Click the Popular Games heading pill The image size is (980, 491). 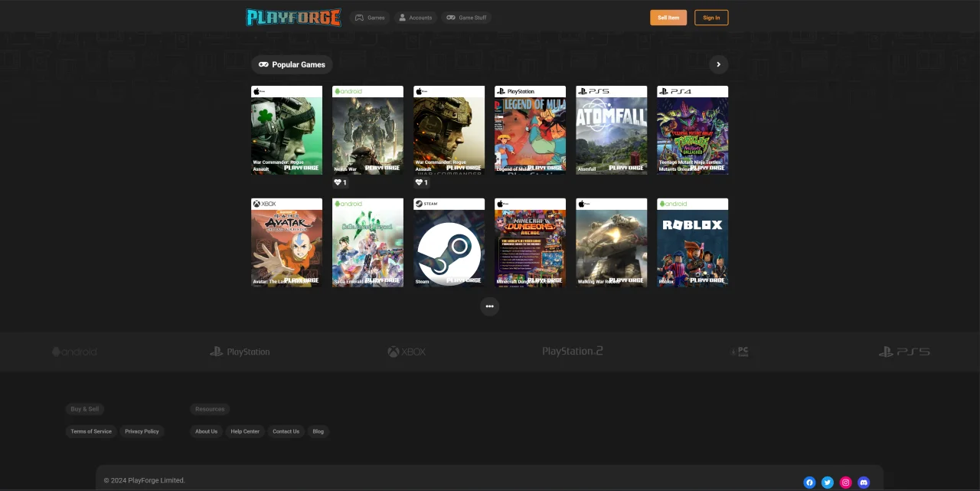pyautogui.click(x=292, y=64)
